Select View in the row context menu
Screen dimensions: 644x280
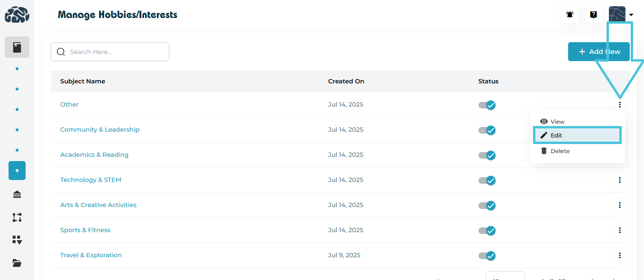[557, 122]
